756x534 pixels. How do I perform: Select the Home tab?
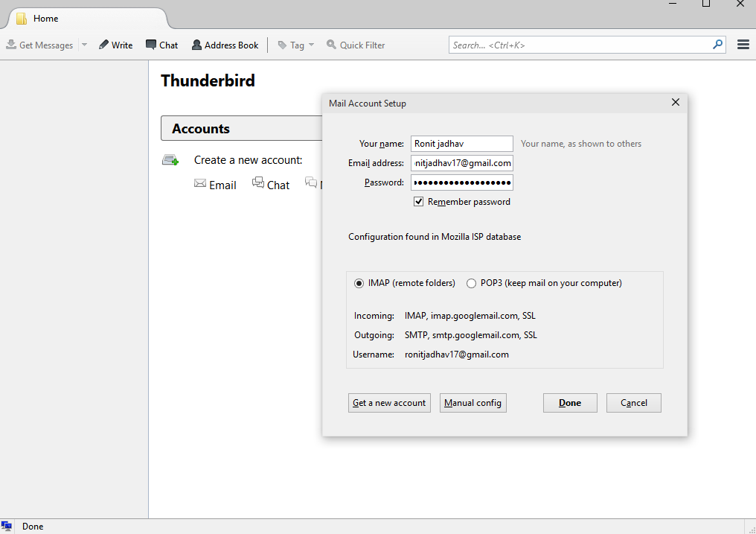(87, 19)
